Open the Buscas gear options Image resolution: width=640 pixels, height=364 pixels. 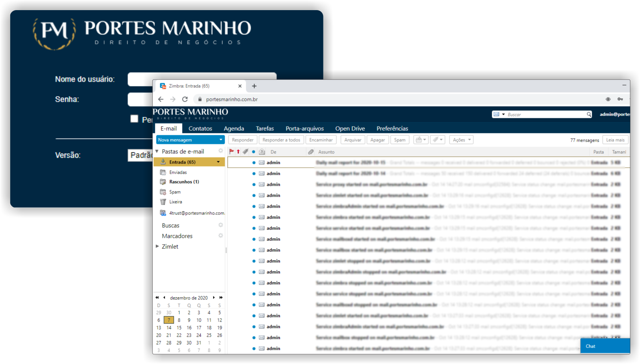click(221, 225)
